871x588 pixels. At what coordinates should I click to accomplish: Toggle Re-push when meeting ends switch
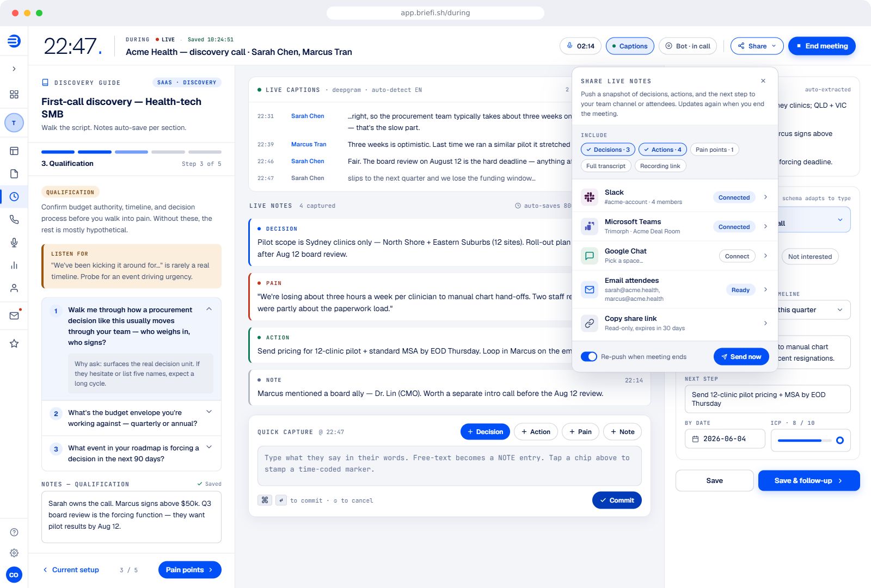(x=589, y=357)
